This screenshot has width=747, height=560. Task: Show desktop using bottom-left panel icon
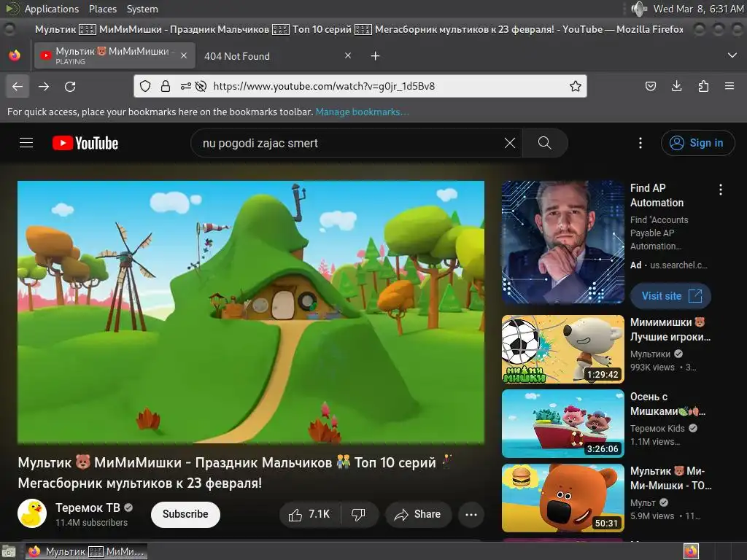[8, 552]
